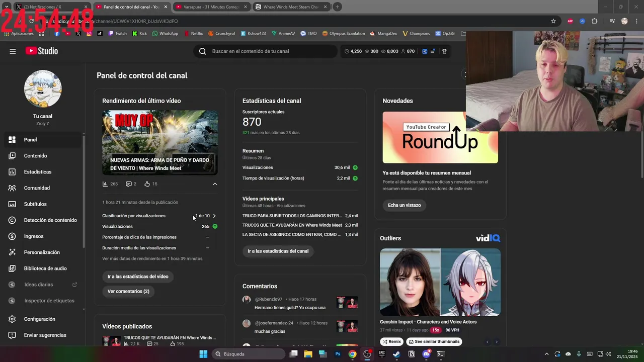644x362 pixels.
Task: Open MangaDex bookmark
Action: coord(383,34)
